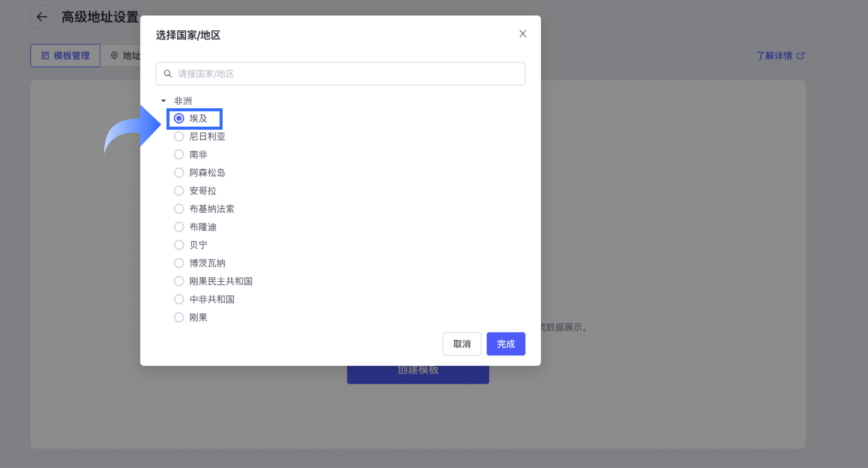
Task: Pick the 阿森松岛 radio button
Action: coord(179,173)
